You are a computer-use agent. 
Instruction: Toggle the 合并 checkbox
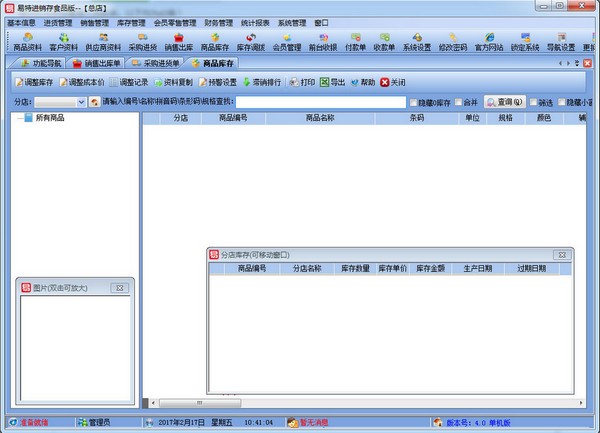tap(459, 102)
